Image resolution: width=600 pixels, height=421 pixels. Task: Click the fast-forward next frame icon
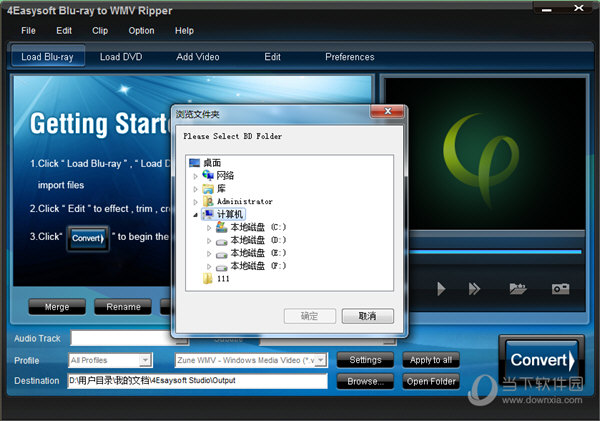[474, 289]
